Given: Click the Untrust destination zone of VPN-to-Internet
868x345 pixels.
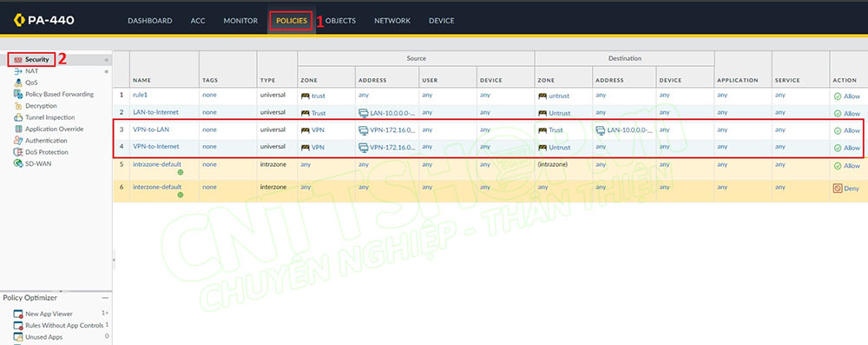Looking at the screenshot, I should 554,148.
